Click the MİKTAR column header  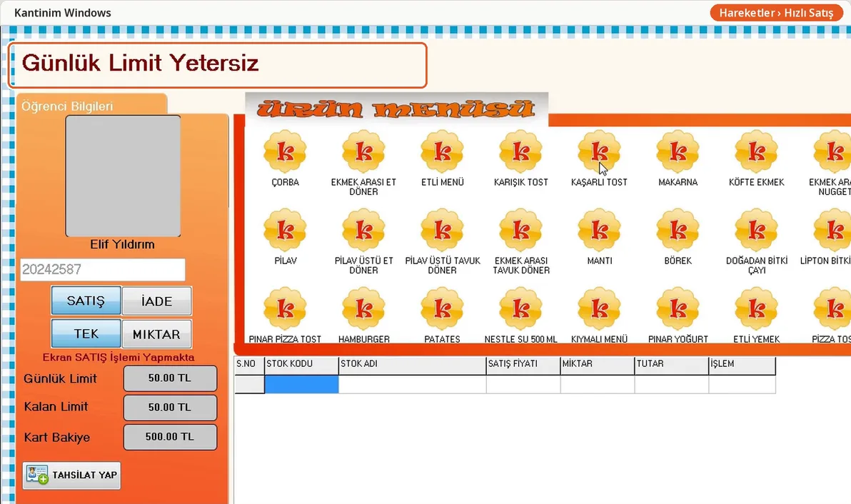coord(597,365)
